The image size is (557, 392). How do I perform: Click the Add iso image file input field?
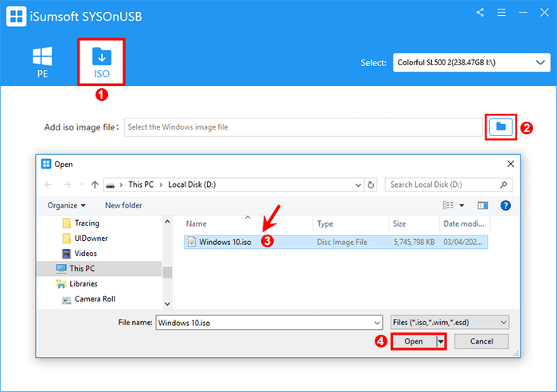(303, 127)
